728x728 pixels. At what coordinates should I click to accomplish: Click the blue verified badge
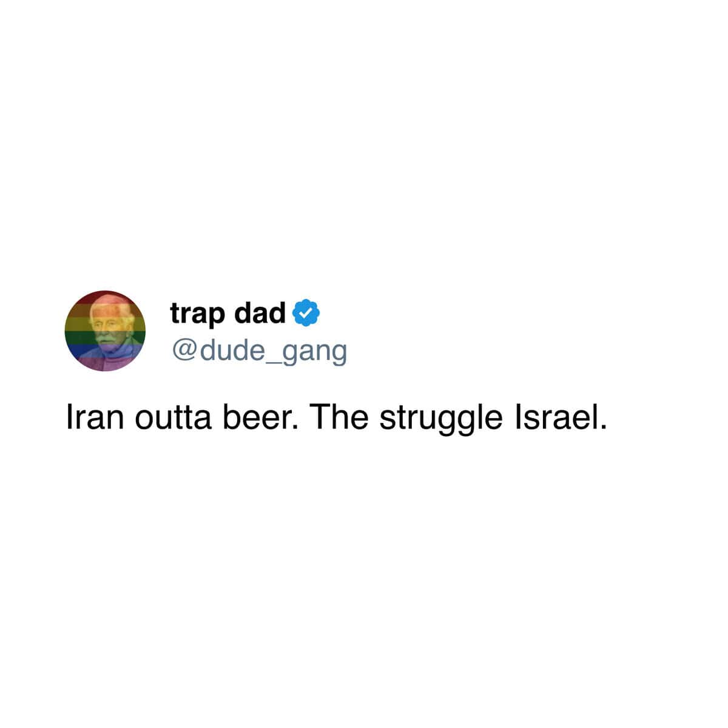pos(306,313)
